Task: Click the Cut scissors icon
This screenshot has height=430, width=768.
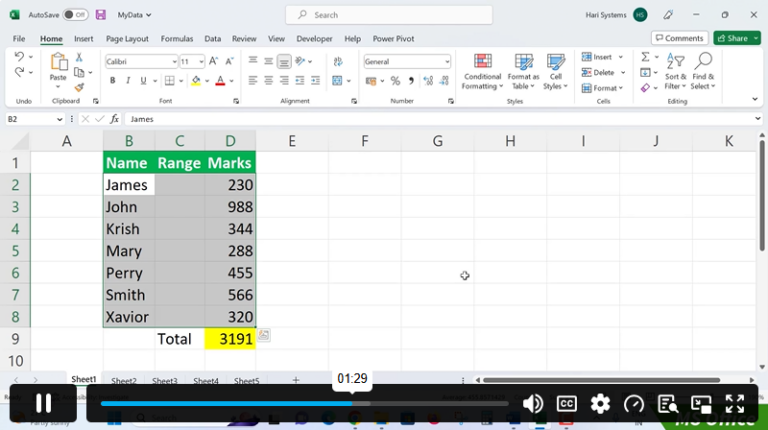Action: tap(79, 58)
